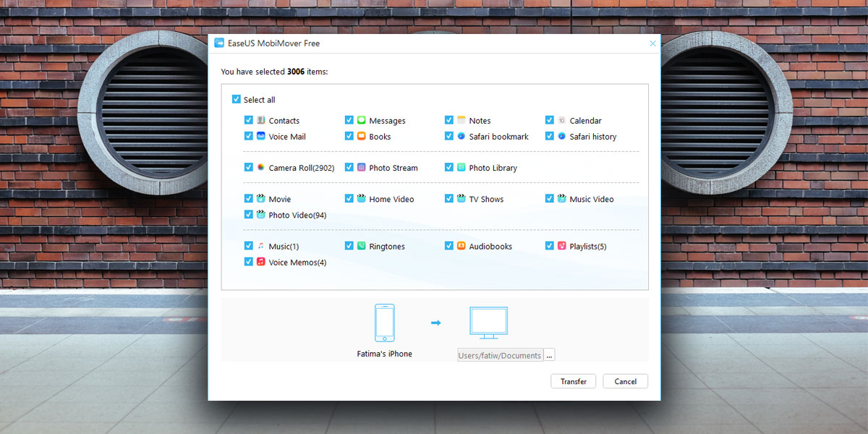This screenshot has width=868, height=434.
Task: Toggle the Notes checkbox
Action: [448, 120]
